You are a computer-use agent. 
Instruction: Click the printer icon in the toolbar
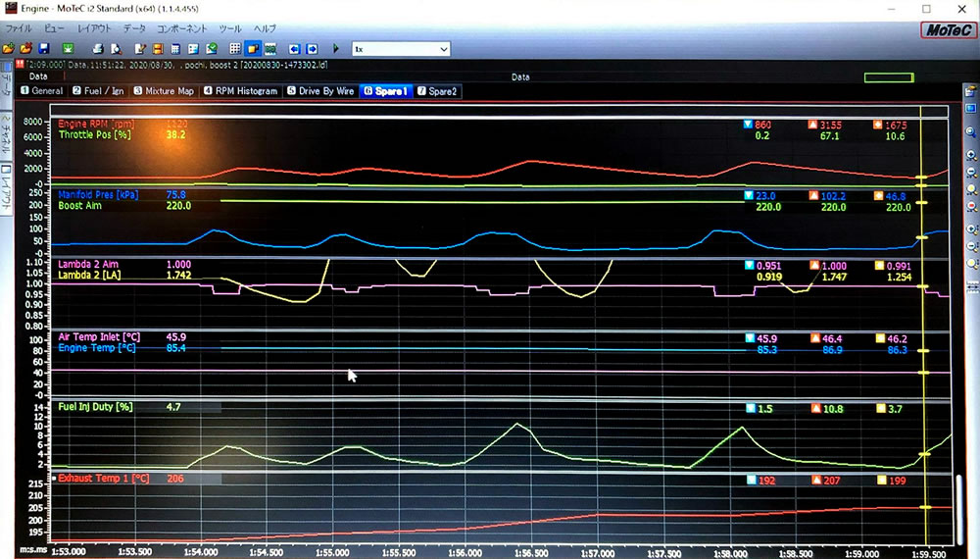point(99,48)
